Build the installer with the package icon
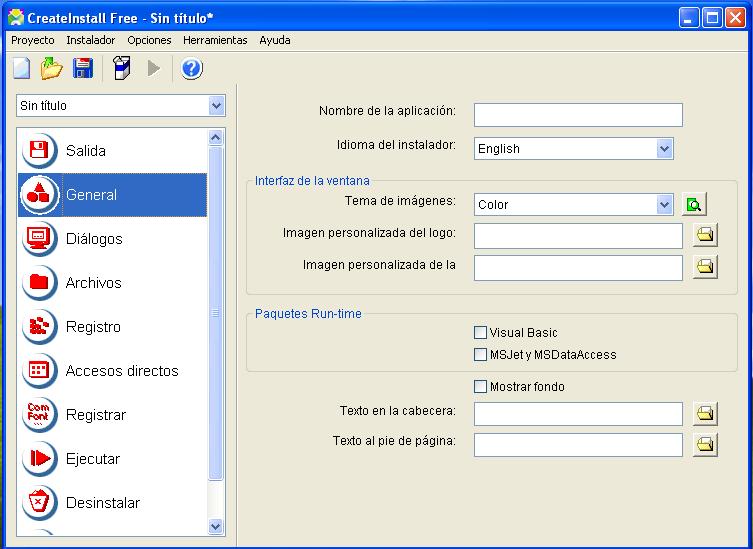This screenshot has height=549, width=753. pyautogui.click(x=121, y=68)
